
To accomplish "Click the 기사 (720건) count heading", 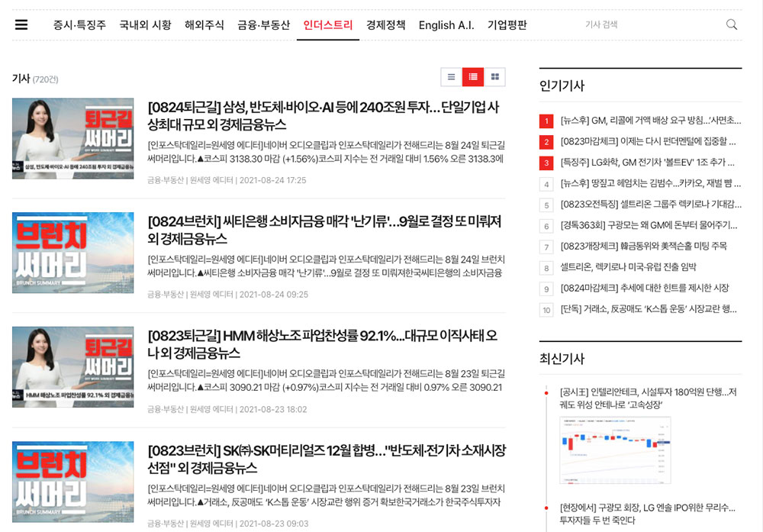I will tap(35, 79).
